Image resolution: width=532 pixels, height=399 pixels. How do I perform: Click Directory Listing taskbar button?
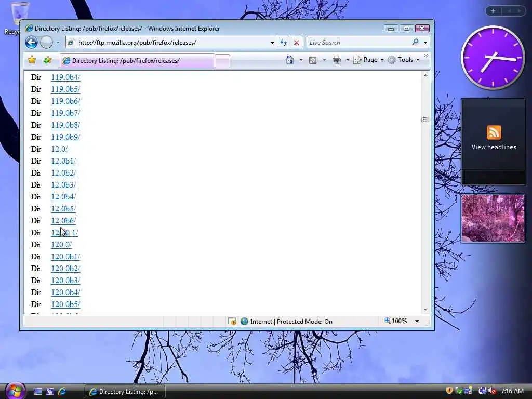pos(125,392)
